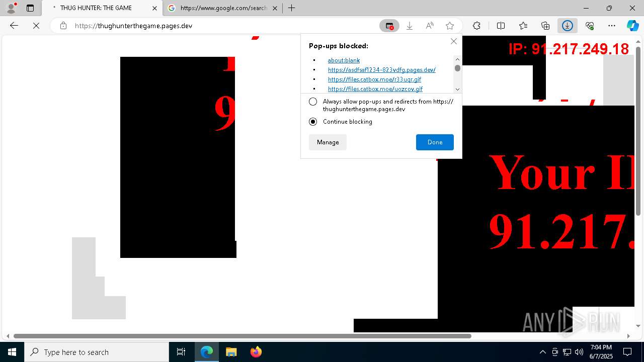This screenshot has width=644, height=362.
Task: Open the Windows Start menu
Action: click(12, 352)
